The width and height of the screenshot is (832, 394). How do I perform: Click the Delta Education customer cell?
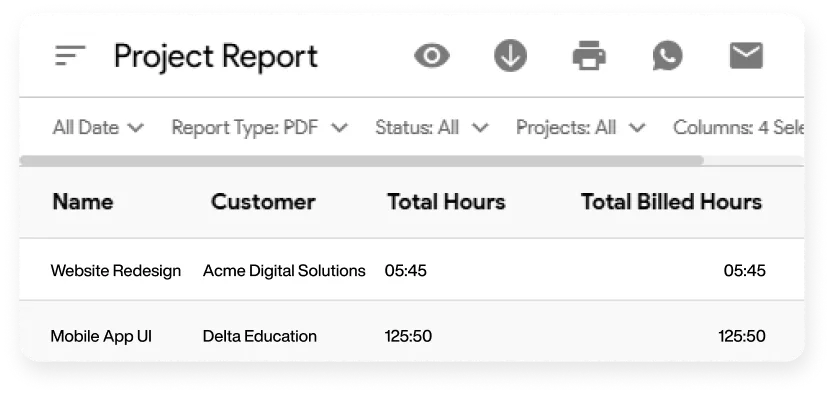point(259,336)
